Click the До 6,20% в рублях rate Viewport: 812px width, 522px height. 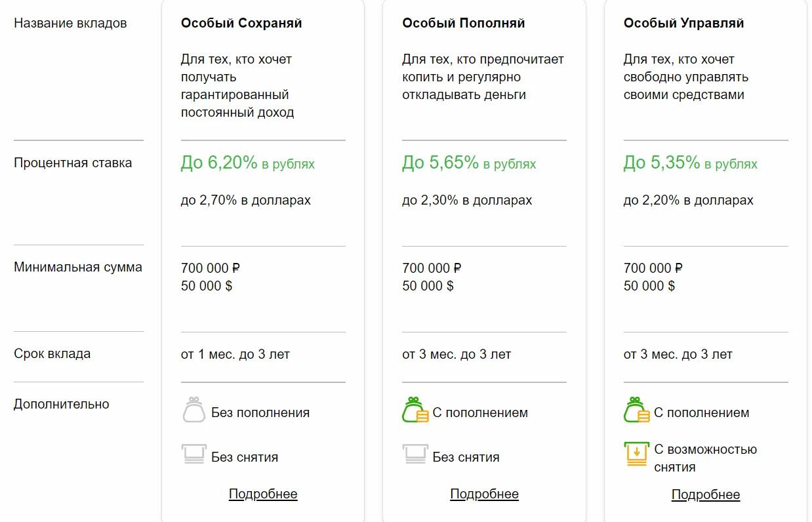248,163
